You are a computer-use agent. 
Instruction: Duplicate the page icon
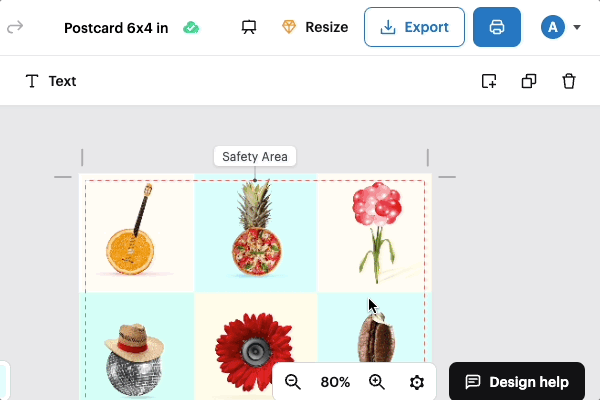tap(529, 81)
